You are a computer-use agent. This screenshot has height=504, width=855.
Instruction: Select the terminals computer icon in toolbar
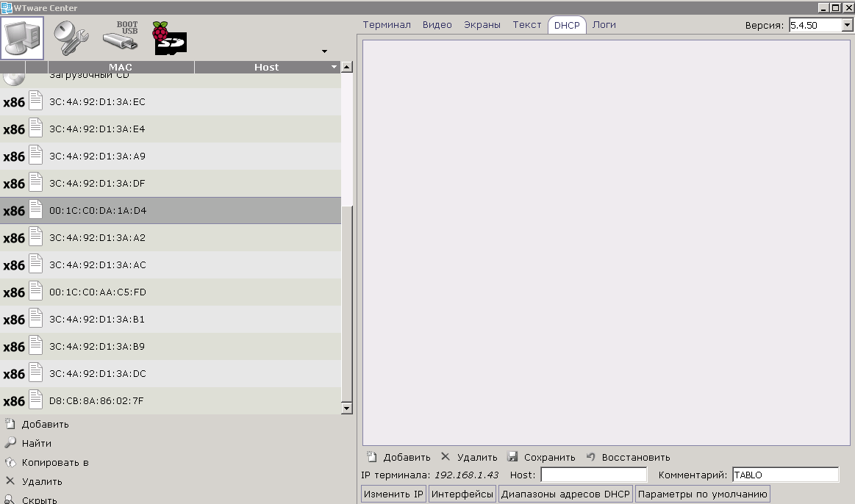[x=23, y=37]
